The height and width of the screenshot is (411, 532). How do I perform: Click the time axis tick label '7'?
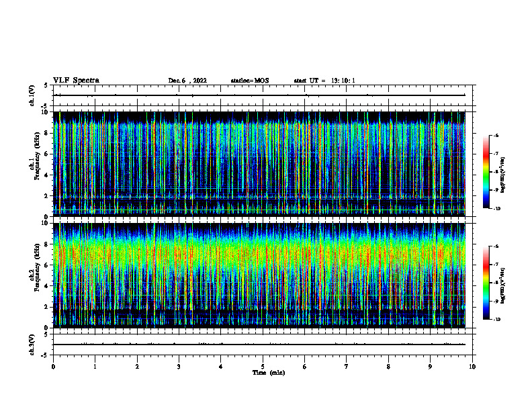coord(347,367)
